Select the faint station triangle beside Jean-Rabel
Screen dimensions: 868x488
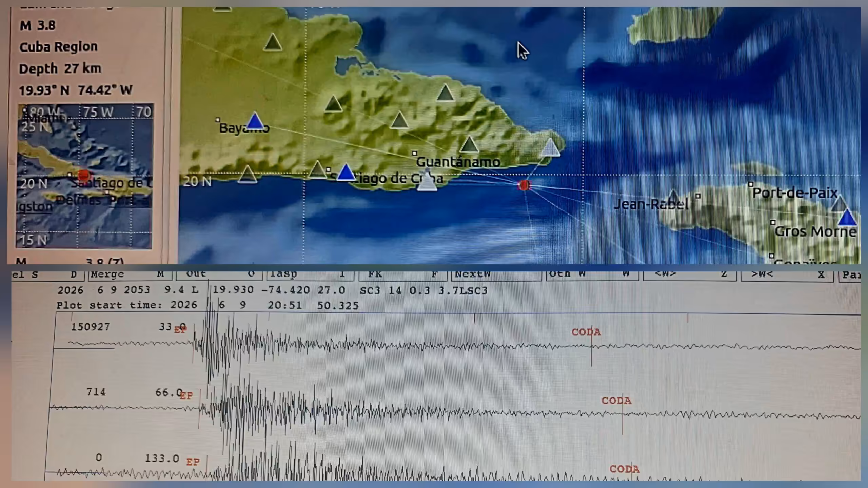pos(673,197)
